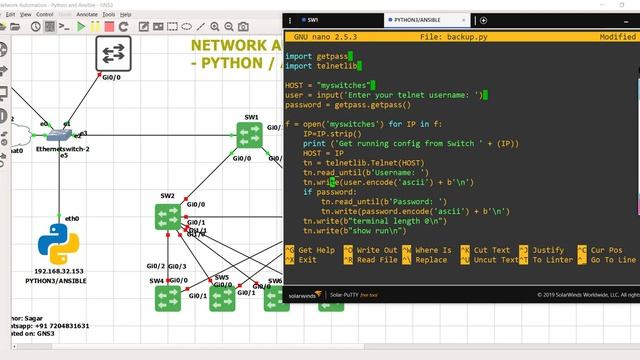Click the Read File nano shortcut
This screenshot has height=360, width=640.
371,260
